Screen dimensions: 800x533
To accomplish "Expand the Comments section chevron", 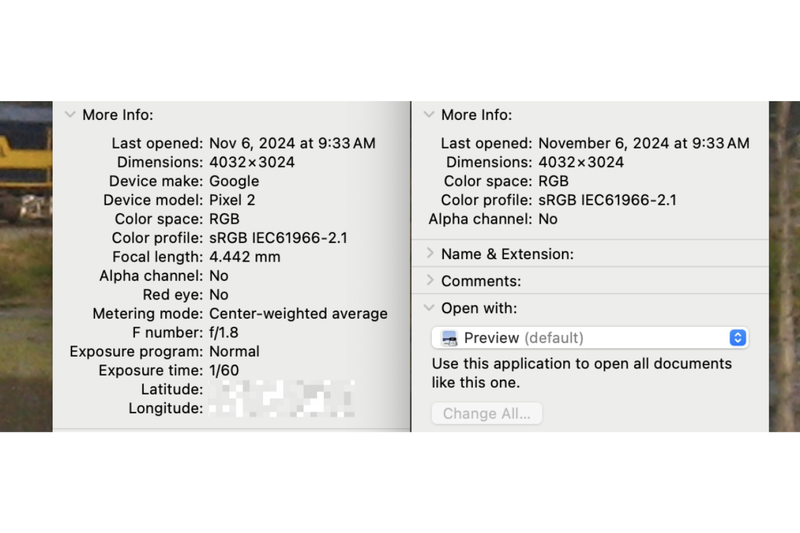I will tap(430, 281).
